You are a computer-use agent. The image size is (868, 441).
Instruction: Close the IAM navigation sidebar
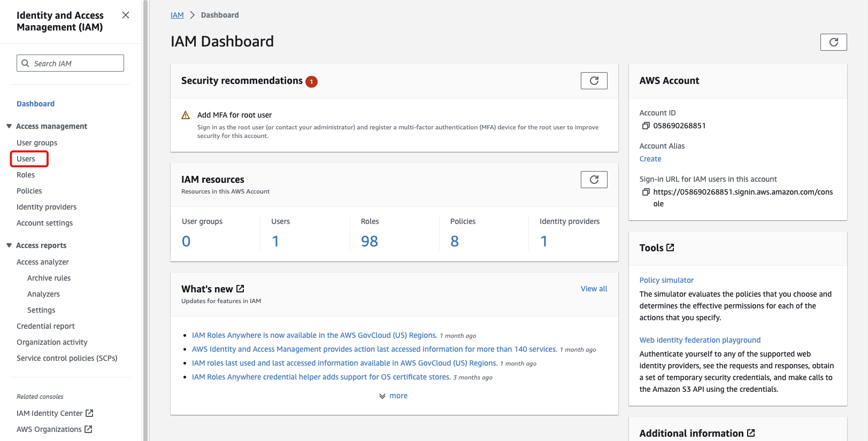coord(126,15)
